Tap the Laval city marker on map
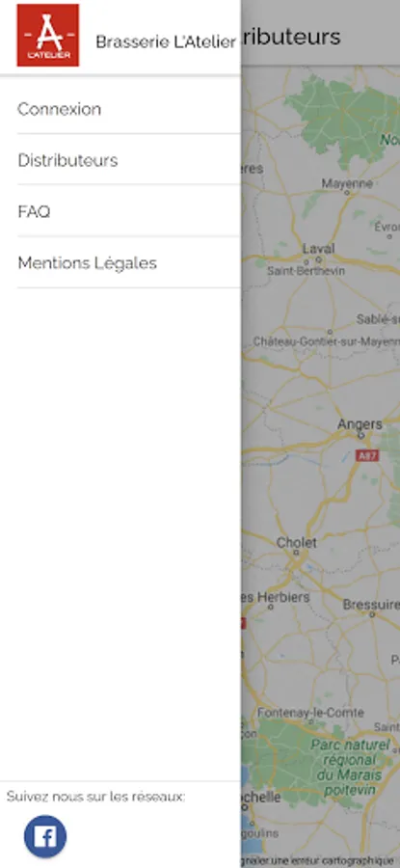The image size is (400, 868). point(318,259)
